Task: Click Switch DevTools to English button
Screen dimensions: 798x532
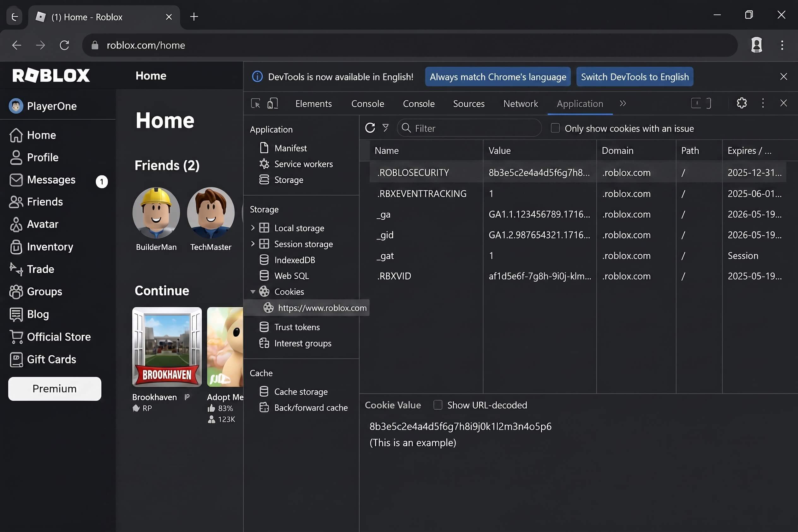Action: click(x=635, y=77)
